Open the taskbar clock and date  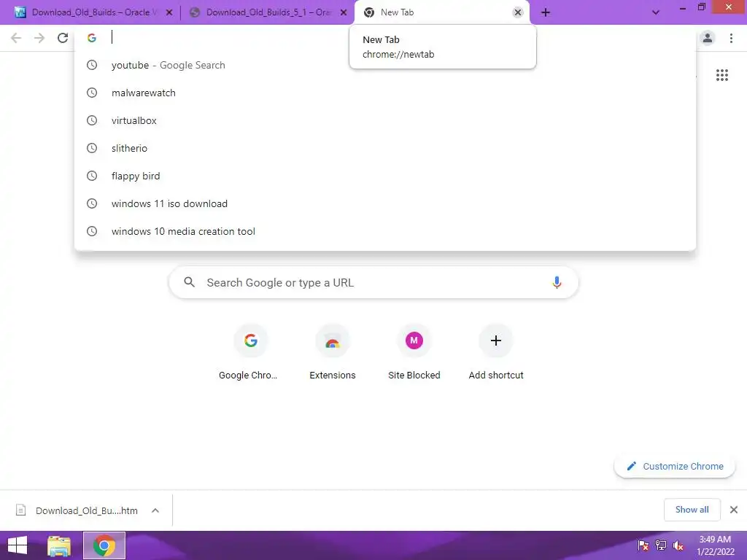coord(715,545)
